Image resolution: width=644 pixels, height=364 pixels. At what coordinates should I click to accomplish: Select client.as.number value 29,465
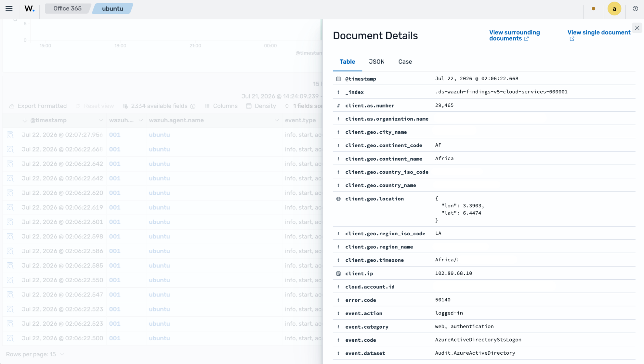click(x=444, y=106)
